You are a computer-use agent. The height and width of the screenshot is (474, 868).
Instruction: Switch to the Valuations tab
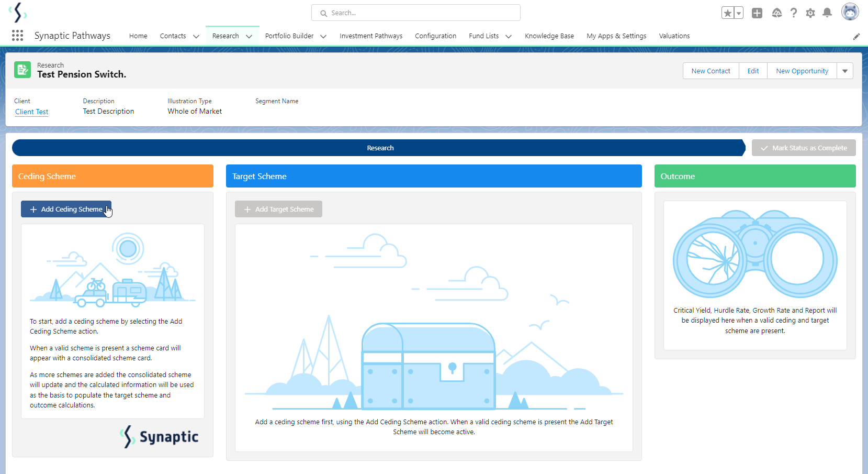coord(674,36)
